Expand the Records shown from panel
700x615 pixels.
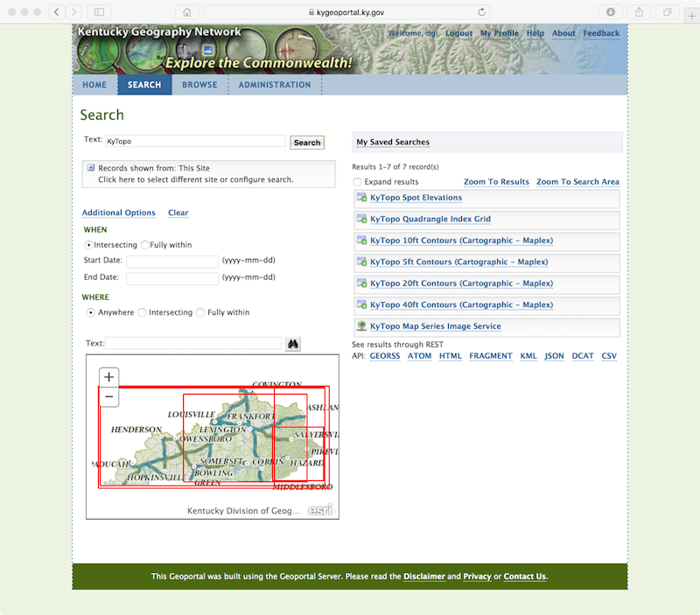[x=91, y=168]
